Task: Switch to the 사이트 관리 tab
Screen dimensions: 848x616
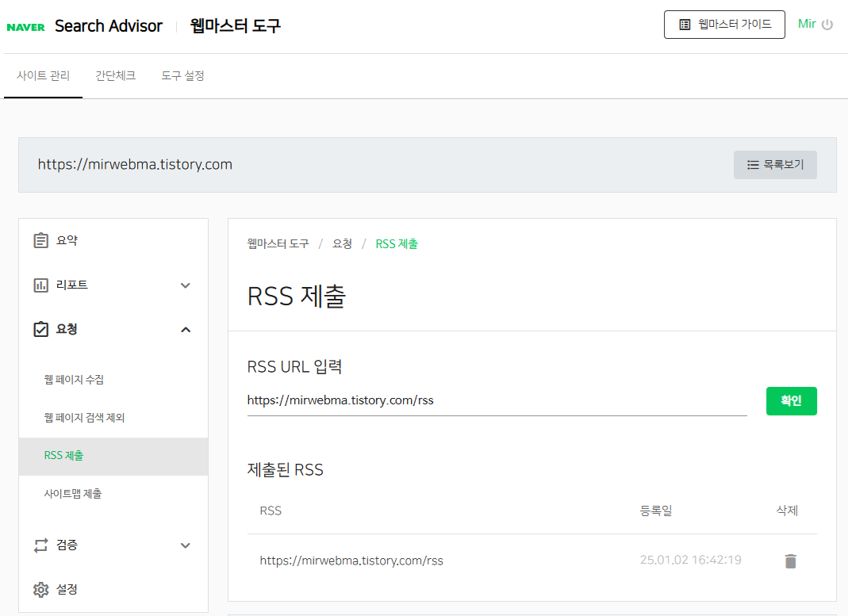Action: click(x=44, y=75)
